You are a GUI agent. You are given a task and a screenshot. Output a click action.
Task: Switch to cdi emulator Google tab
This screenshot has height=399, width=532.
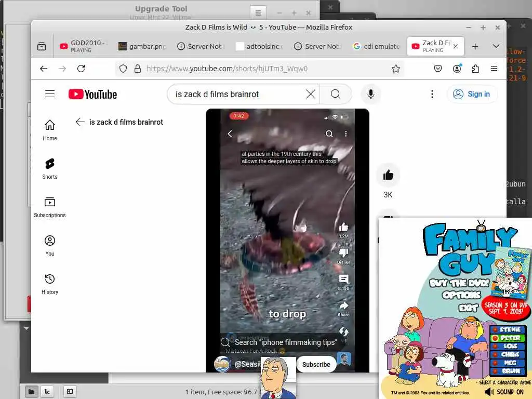(377, 46)
